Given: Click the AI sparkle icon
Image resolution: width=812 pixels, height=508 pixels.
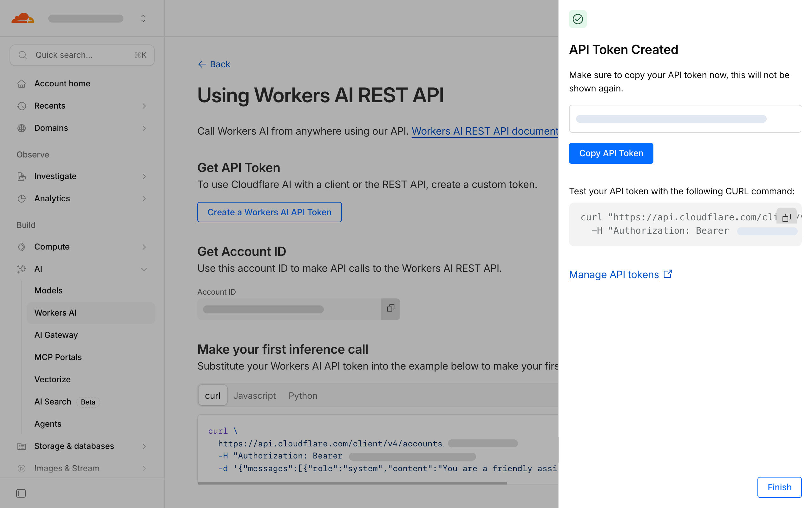Looking at the screenshot, I should coord(22,269).
